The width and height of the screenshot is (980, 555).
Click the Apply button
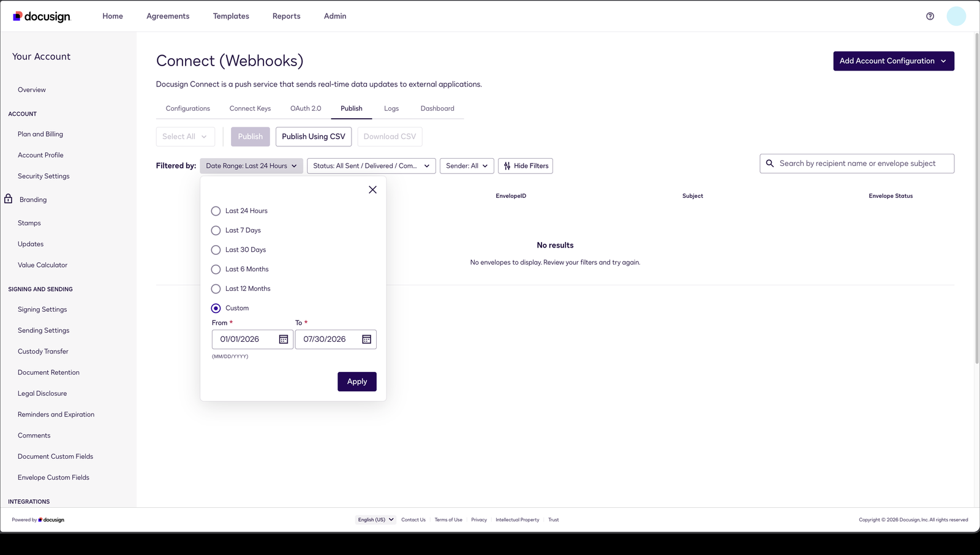(357, 382)
